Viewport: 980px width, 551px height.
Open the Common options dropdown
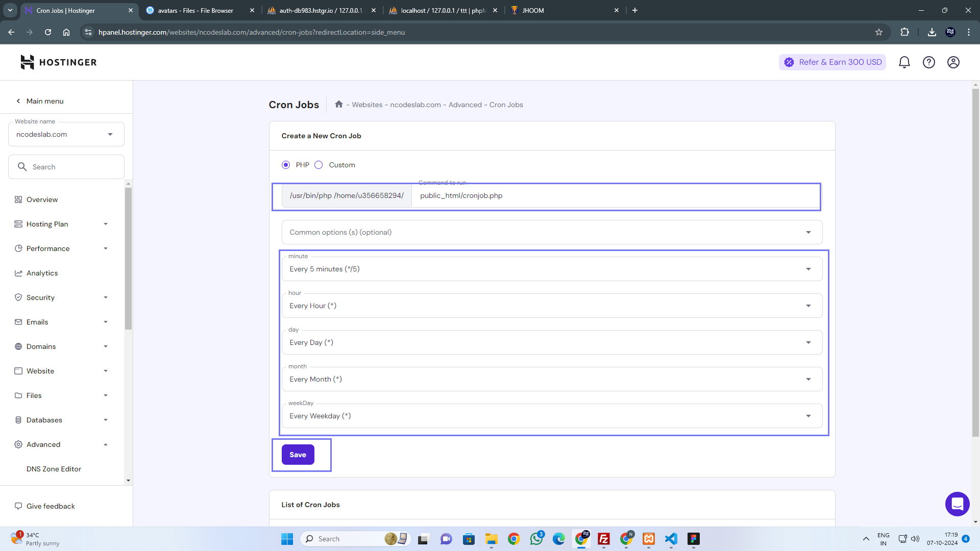[x=552, y=232]
